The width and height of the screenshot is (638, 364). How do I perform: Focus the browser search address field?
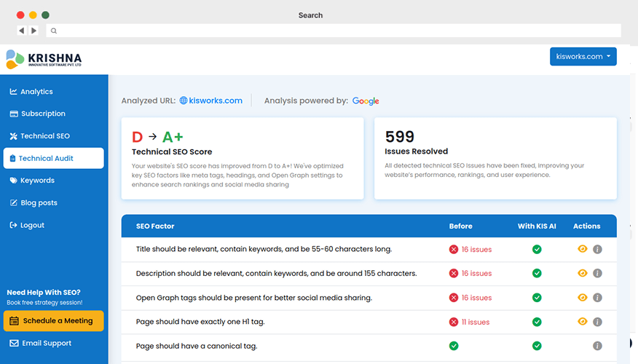coord(334,31)
